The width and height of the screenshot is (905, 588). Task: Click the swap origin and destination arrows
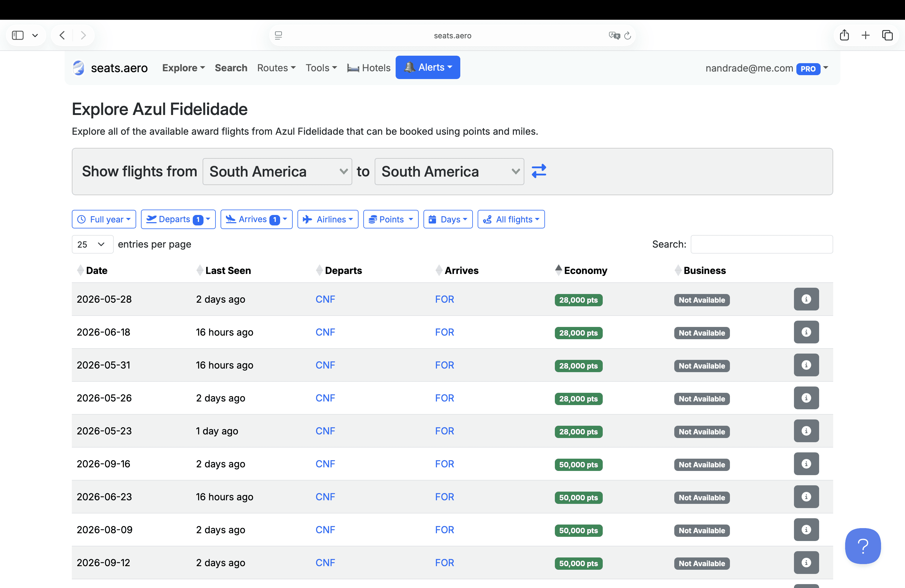pyautogui.click(x=538, y=171)
